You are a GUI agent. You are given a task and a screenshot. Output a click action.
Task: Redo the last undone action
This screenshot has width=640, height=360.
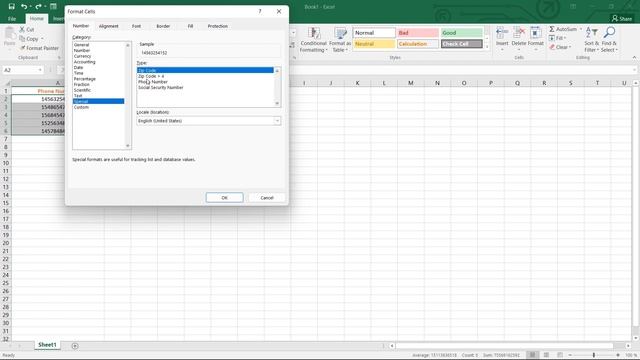tap(38, 7)
